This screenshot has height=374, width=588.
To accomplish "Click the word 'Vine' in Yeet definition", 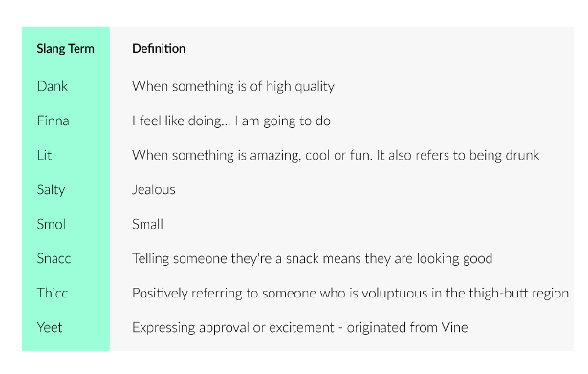I will click(x=454, y=327).
